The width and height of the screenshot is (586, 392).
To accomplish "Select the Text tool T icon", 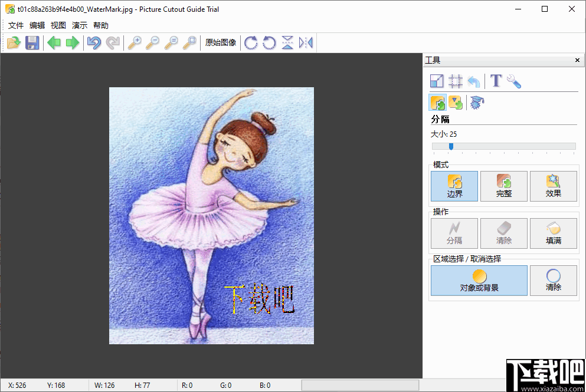I will click(496, 81).
